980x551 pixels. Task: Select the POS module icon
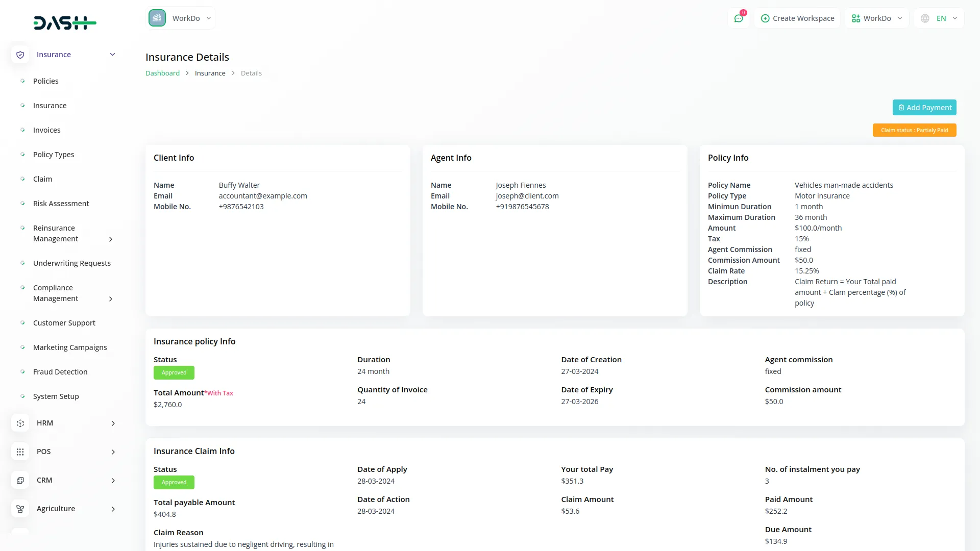click(20, 452)
